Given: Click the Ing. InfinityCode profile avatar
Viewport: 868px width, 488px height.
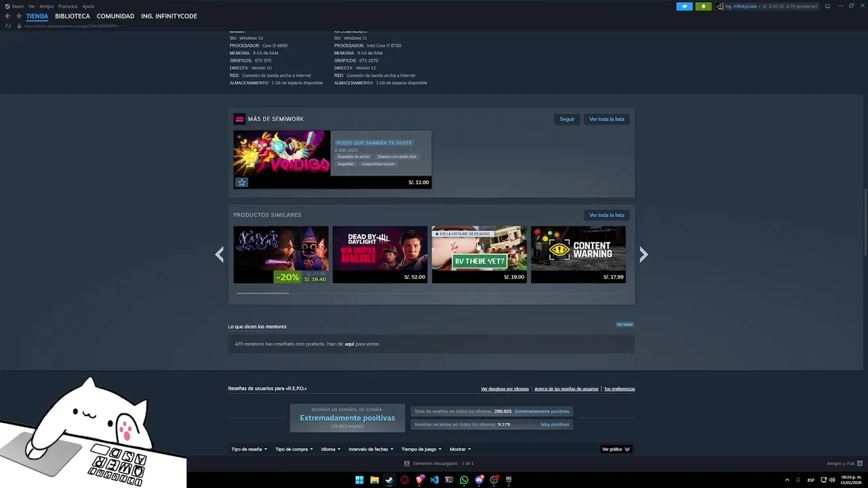Looking at the screenshot, I should [x=719, y=6].
